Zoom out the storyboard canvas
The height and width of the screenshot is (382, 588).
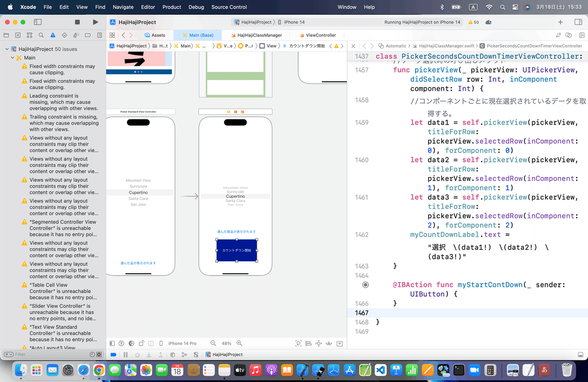(x=213, y=343)
